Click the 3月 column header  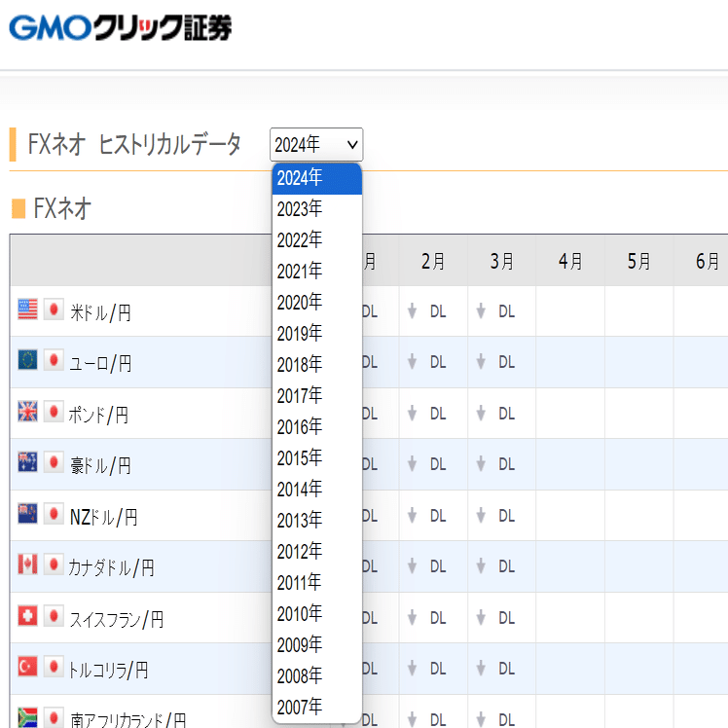click(502, 261)
